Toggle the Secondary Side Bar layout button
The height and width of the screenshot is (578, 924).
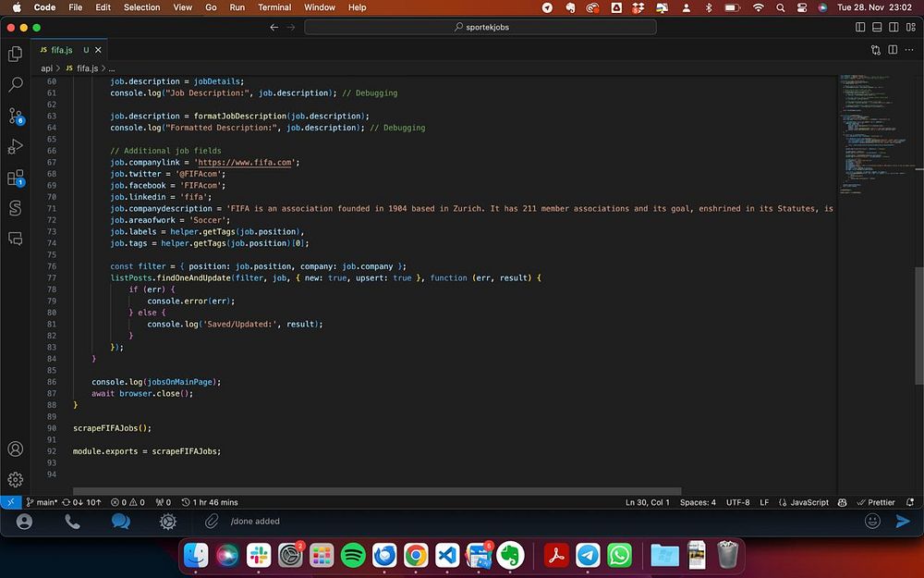click(x=893, y=27)
